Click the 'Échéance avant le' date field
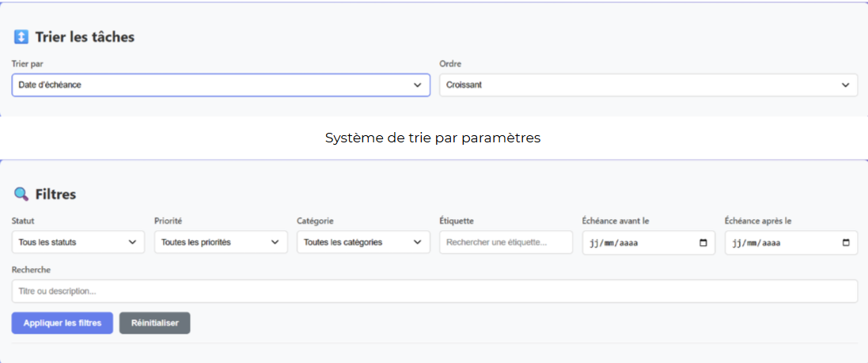868x363 pixels. [x=648, y=242]
